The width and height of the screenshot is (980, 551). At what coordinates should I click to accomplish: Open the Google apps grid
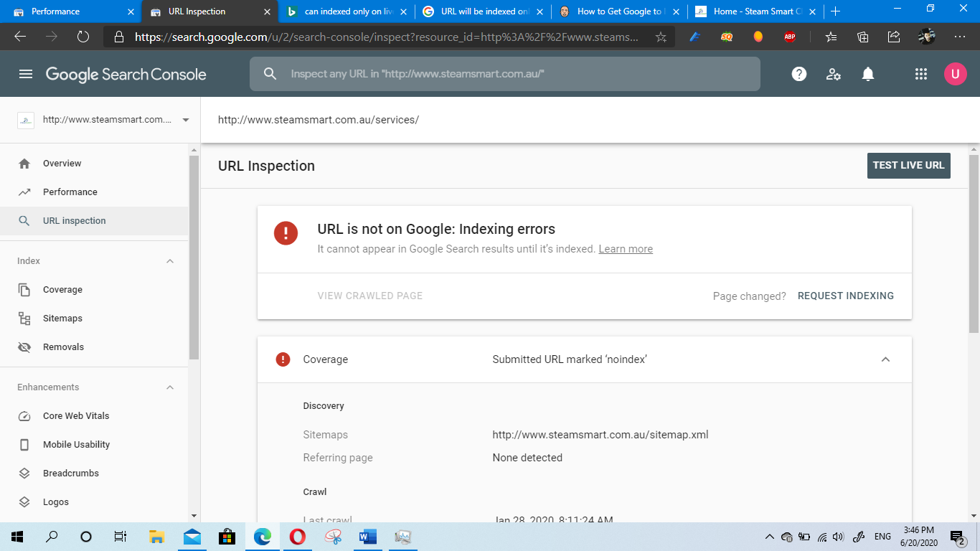921,74
